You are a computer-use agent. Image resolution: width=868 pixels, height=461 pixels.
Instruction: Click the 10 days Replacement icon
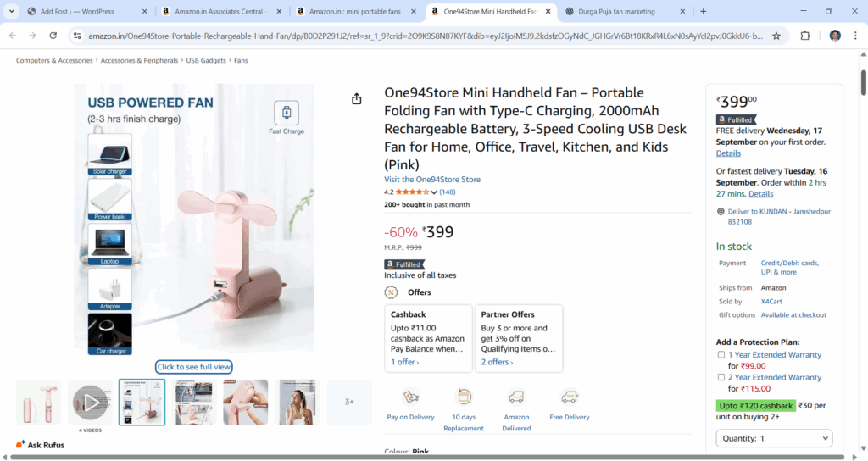click(x=464, y=397)
